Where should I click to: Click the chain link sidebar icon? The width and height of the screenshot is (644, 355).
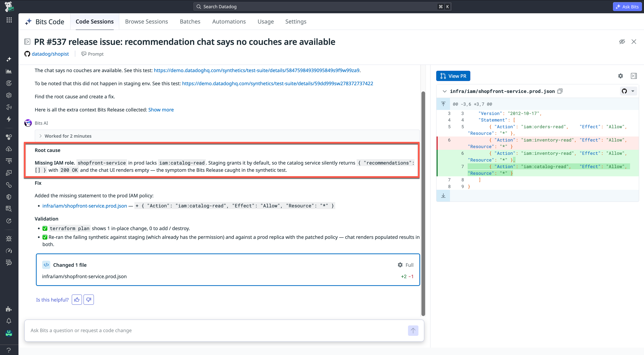pyautogui.click(x=9, y=185)
